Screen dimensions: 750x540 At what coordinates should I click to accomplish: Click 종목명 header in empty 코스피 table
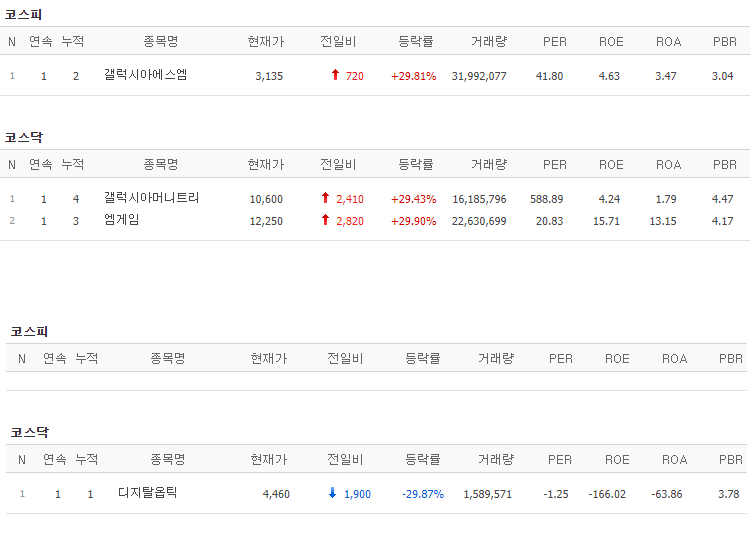168,358
